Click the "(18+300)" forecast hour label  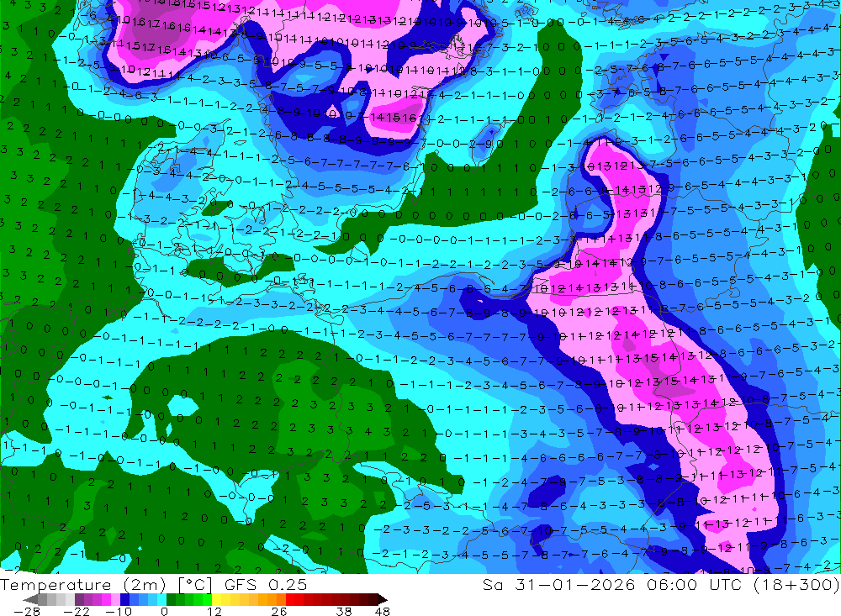[x=797, y=584]
